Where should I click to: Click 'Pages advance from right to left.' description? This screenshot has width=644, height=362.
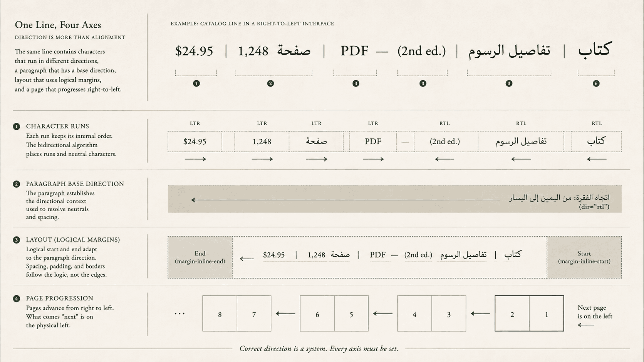tap(70, 308)
